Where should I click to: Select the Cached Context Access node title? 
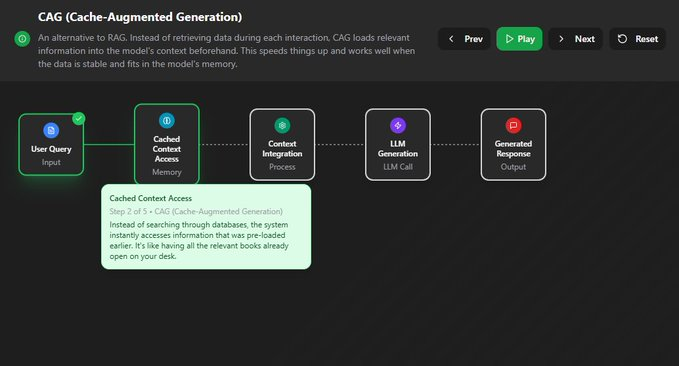tap(167, 149)
